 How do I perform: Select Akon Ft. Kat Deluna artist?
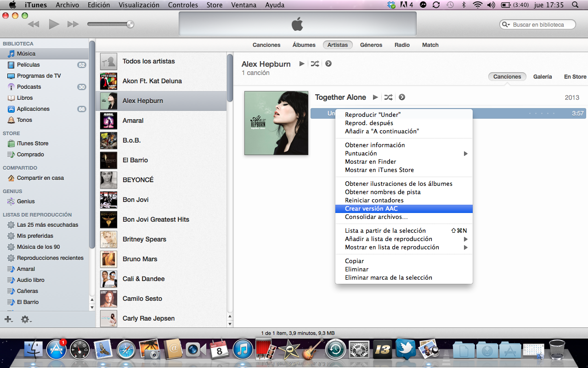[x=161, y=81]
